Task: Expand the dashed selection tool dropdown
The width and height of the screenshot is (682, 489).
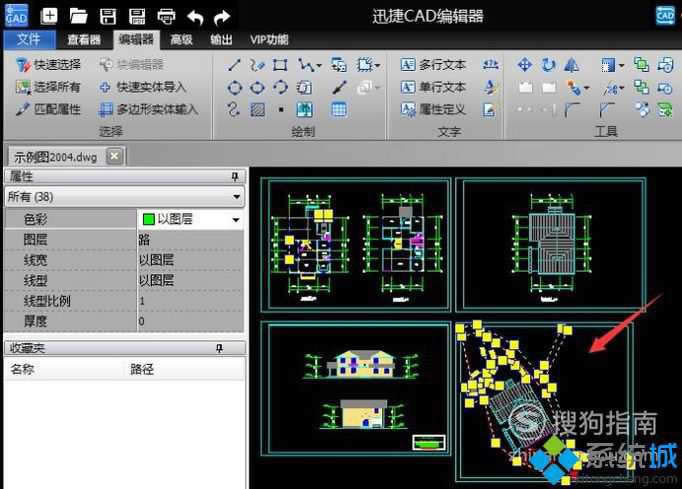Action: pyautogui.click(x=377, y=66)
